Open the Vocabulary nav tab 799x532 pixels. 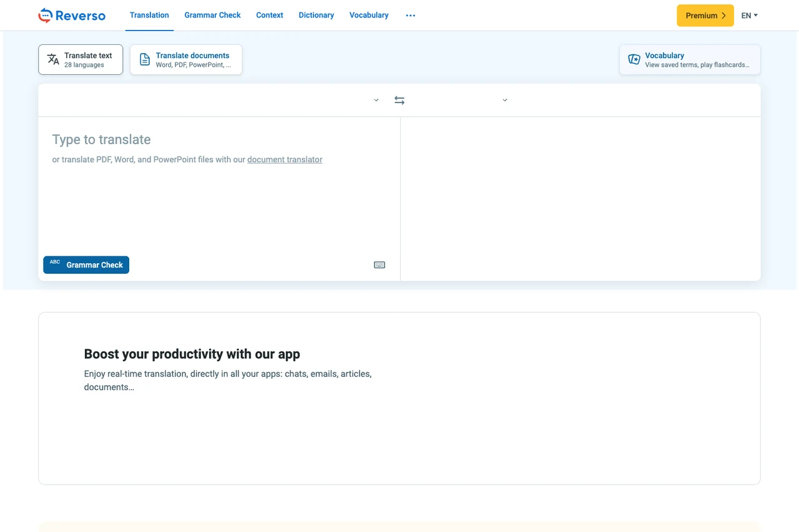pos(369,15)
